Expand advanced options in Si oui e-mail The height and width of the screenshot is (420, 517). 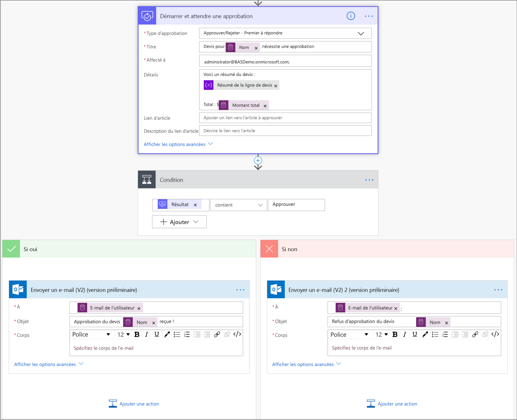(x=48, y=364)
